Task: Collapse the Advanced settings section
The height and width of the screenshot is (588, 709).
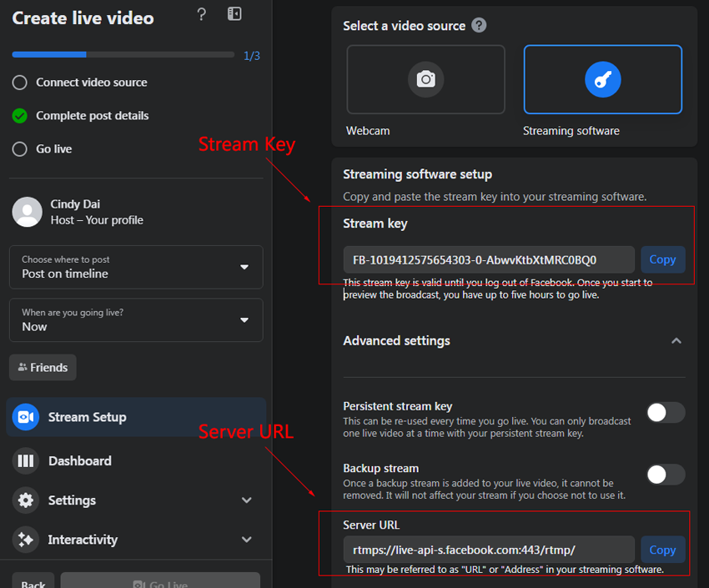Action: (x=676, y=341)
